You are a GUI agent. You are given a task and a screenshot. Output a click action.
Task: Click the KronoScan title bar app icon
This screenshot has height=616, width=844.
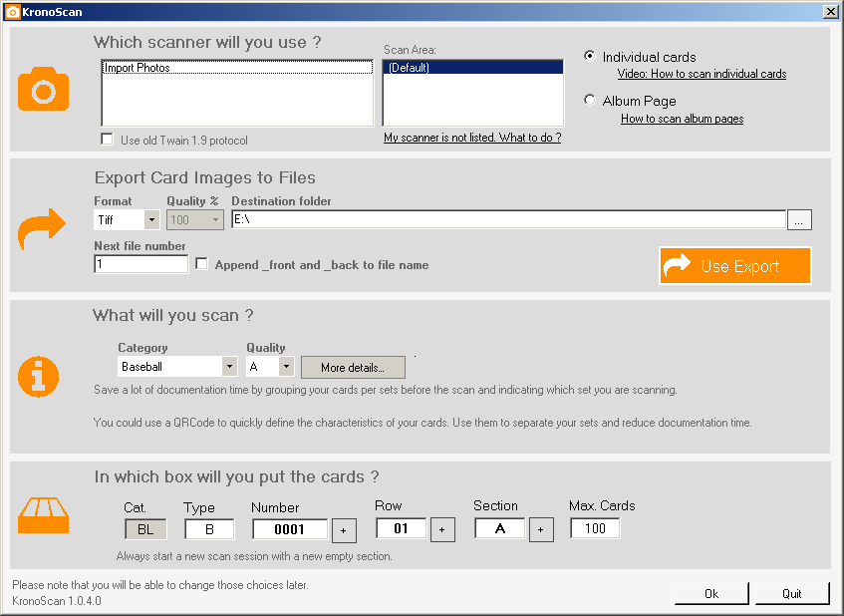tap(12, 12)
